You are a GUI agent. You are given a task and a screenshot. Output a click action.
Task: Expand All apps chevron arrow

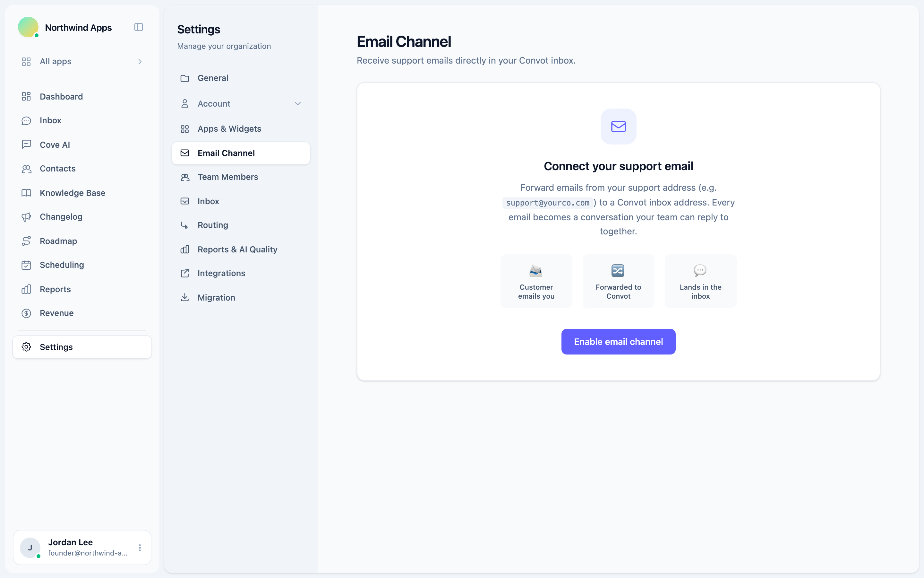(140, 62)
